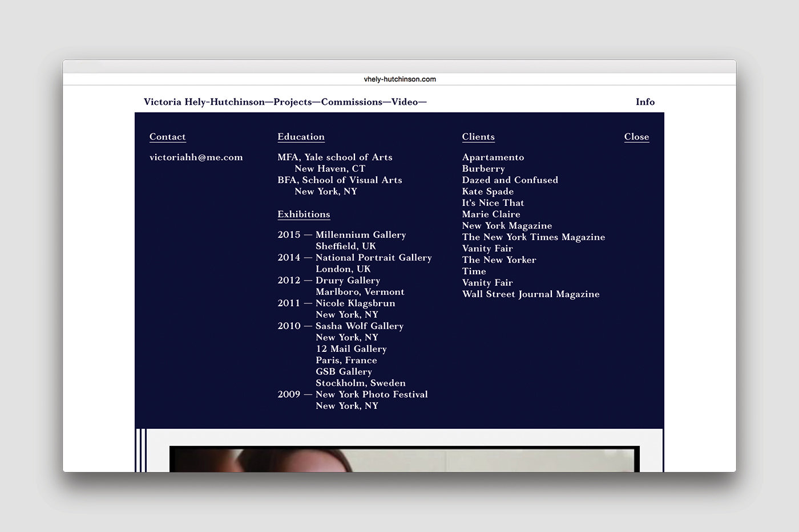Click The New Yorker client name

click(499, 260)
